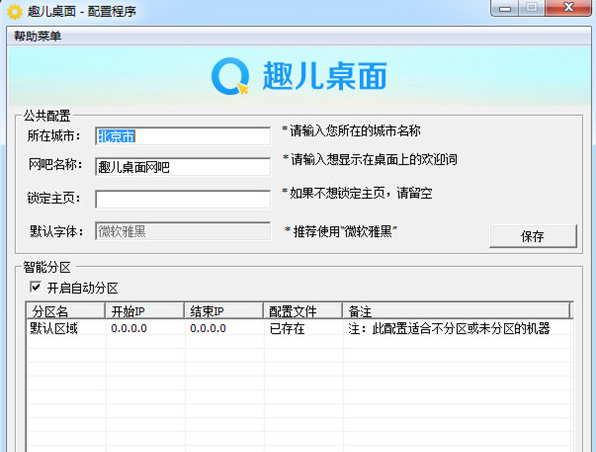Click the 锁定主页 input field
This screenshot has width=596, height=452.
pyautogui.click(x=183, y=200)
